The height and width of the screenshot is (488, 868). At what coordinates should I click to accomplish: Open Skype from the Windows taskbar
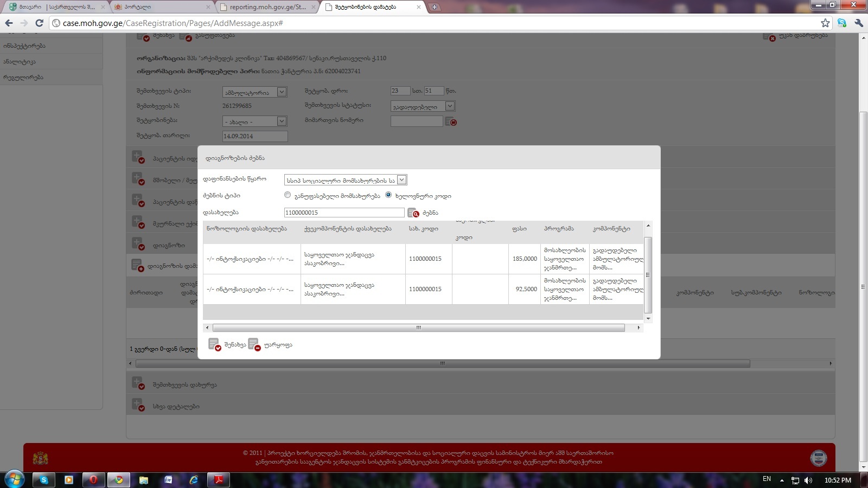tap(43, 480)
